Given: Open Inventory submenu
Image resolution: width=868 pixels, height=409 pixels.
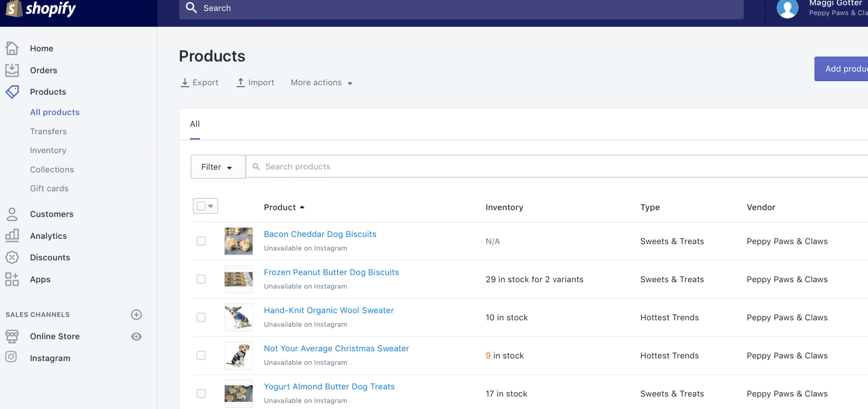Looking at the screenshot, I should pyautogui.click(x=48, y=150).
